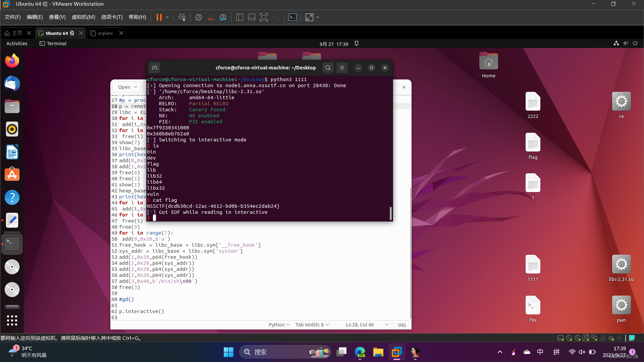Image resolution: width=644 pixels, height=362 pixels.
Task: Select the 2222 file on desktop
Action: (x=533, y=105)
